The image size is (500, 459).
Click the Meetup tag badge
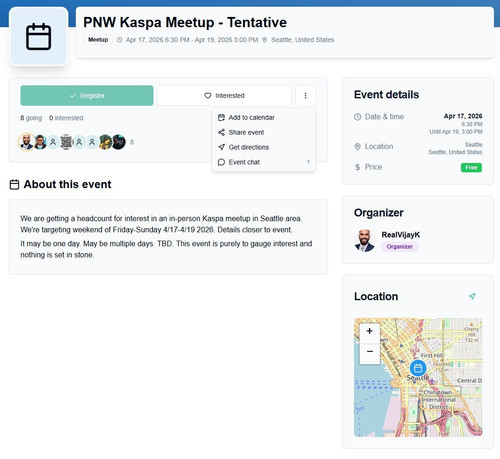point(98,40)
